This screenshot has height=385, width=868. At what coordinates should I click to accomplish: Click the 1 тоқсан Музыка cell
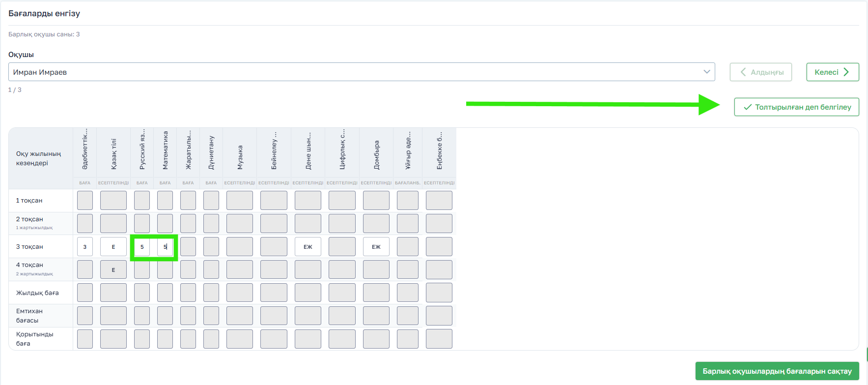point(240,201)
